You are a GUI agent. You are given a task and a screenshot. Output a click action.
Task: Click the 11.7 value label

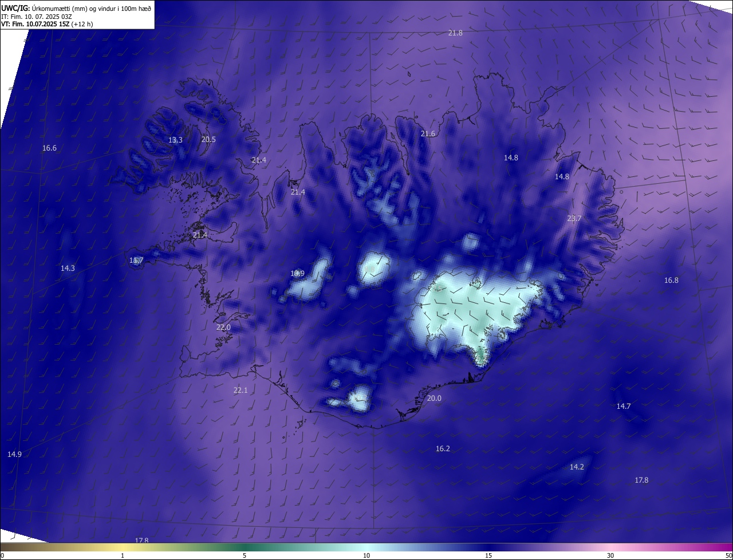point(136,261)
